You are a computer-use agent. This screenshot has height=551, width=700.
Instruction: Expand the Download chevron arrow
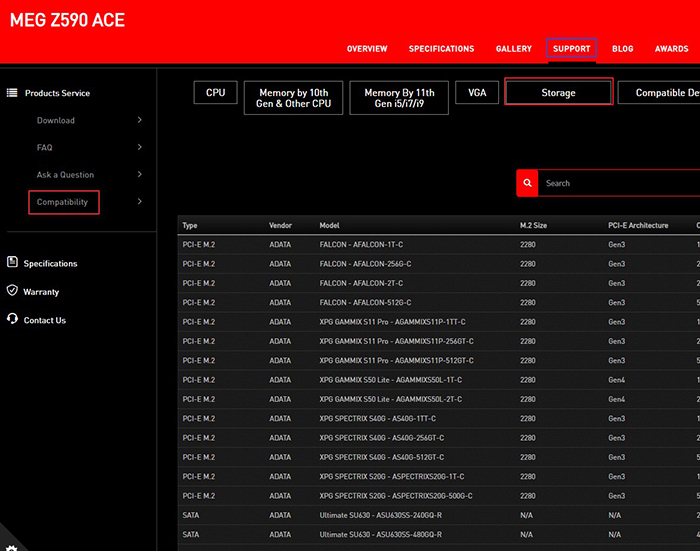click(140, 120)
